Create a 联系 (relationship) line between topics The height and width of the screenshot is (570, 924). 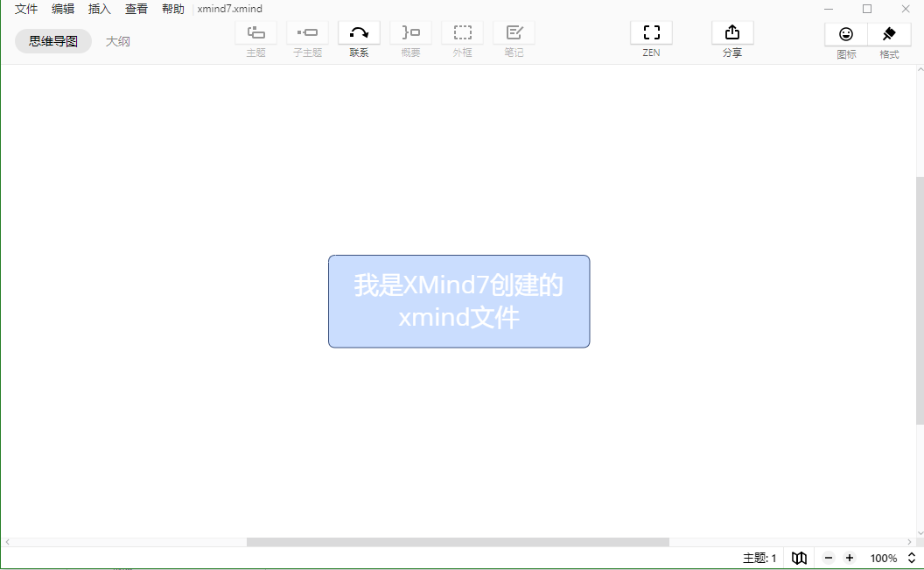click(359, 39)
